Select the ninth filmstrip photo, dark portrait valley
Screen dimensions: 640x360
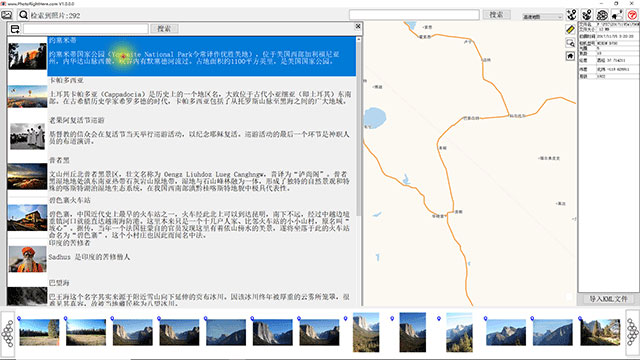(x=413, y=332)
